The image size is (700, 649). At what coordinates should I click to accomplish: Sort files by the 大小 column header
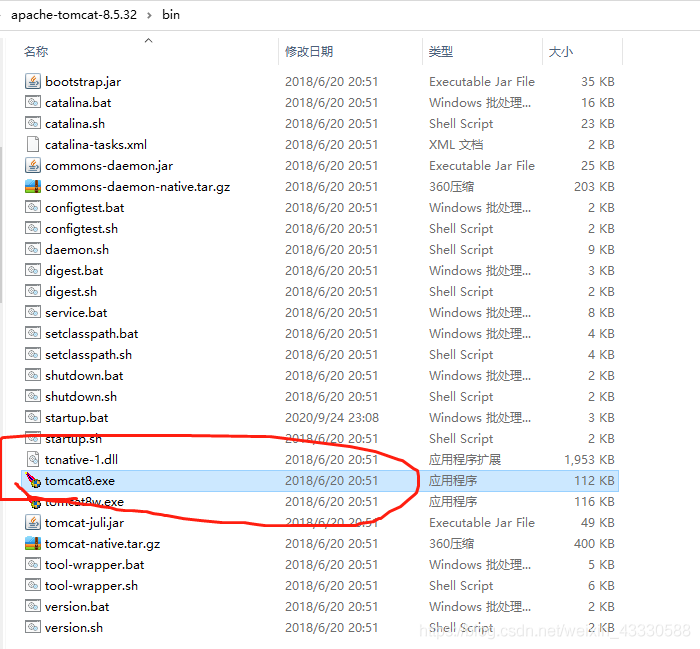pyautogui.click(x=561, y=51)
